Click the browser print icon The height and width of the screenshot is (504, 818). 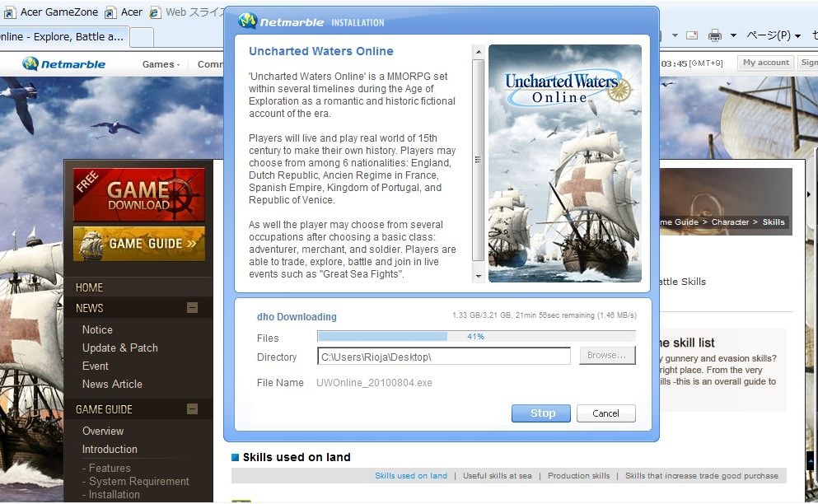715,35
